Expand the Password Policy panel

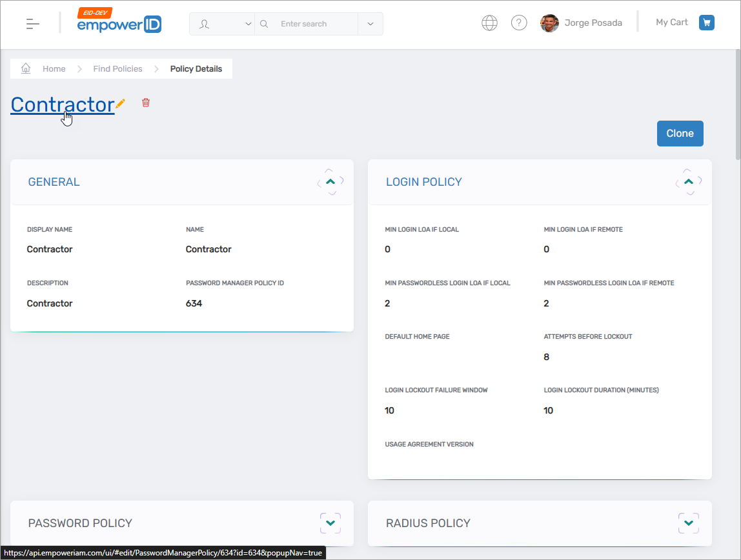330,523
